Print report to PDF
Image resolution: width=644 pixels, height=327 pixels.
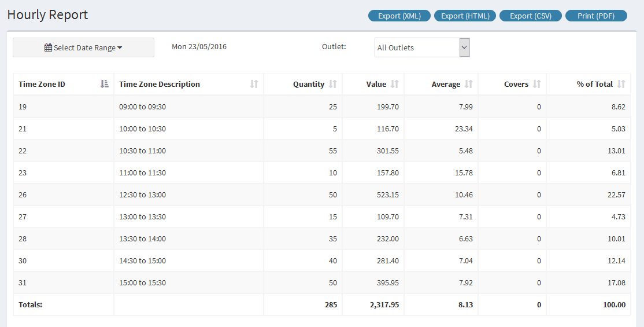[x=596, y=16]
